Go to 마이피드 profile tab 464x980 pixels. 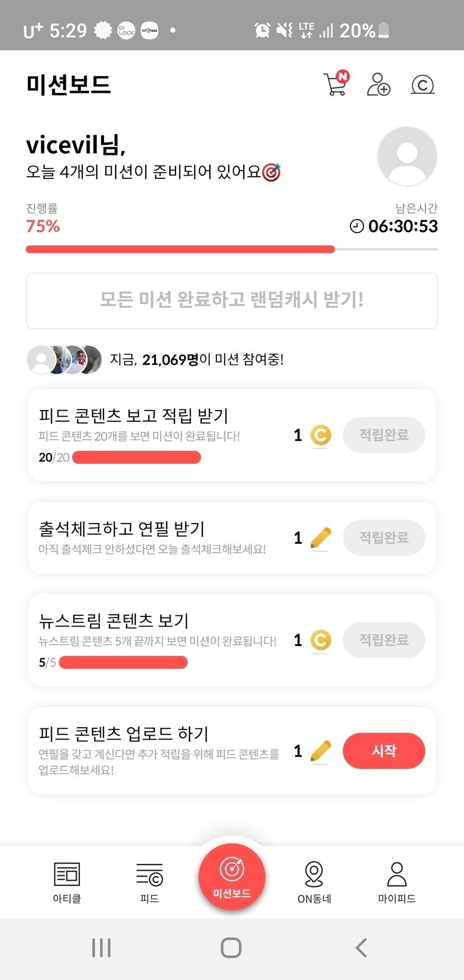tap(396, 882)
